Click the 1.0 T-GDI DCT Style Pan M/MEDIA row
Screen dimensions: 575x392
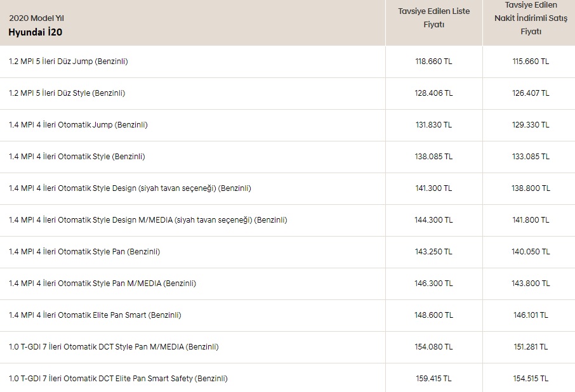tap(114, 347)
